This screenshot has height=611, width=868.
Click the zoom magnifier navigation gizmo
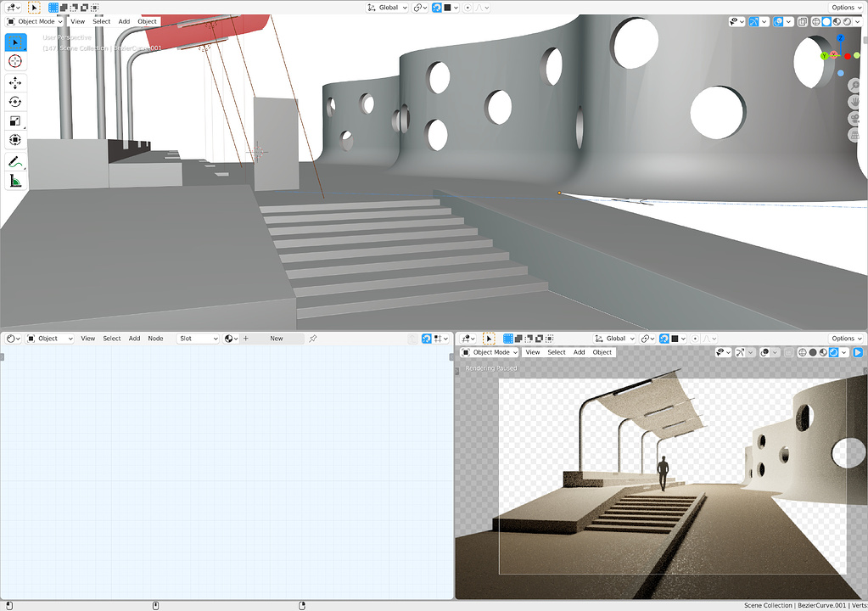click(x=856, y=85)
